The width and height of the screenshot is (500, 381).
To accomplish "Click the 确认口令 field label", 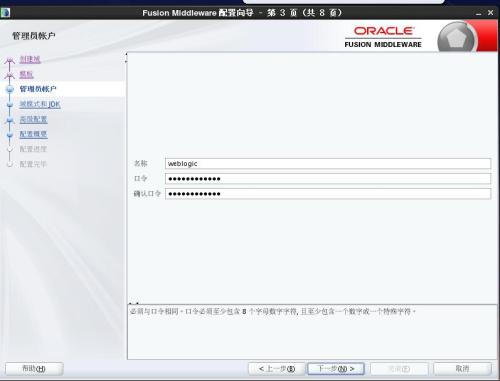I will click(147, 193).
